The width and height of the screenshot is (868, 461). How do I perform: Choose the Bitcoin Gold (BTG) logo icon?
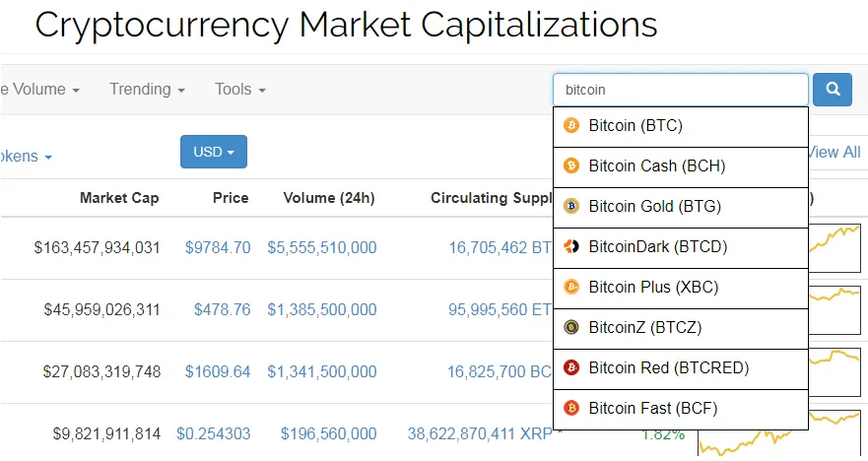click(x=571, y=206)
